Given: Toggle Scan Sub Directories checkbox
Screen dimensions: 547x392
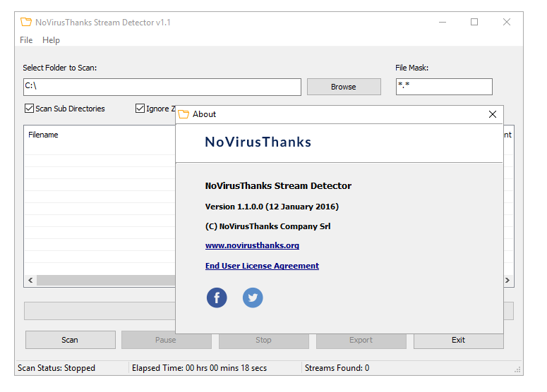Looking at the screenshot, I should coord(29,109).
